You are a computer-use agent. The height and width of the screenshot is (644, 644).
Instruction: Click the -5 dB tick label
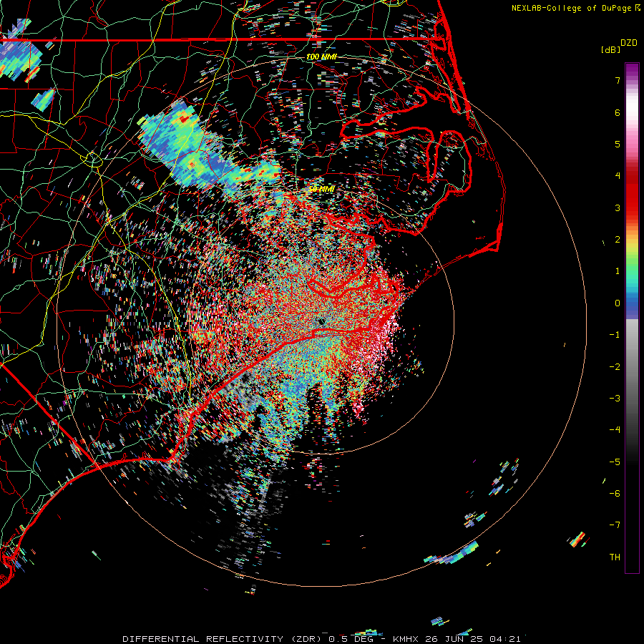point(615,462)
